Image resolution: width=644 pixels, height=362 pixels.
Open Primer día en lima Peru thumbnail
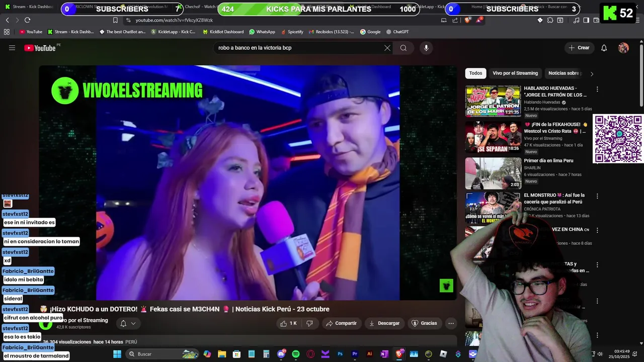pos(493,173)
